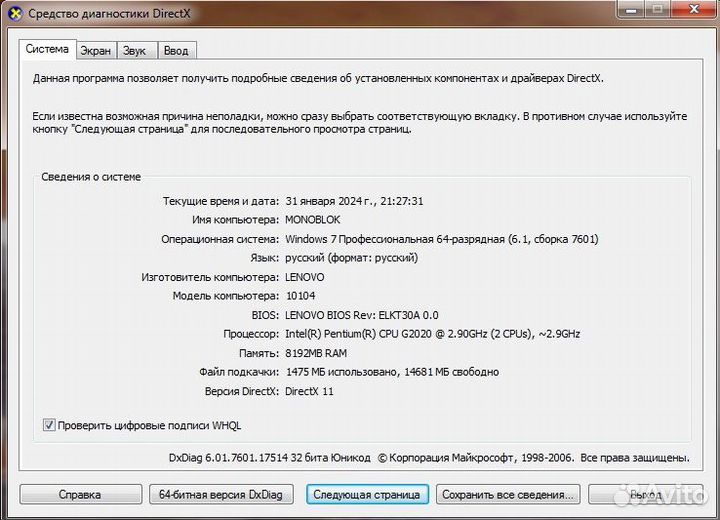Click the Текущие время и дата label
The image size is (720, 520).
[221, 201]
